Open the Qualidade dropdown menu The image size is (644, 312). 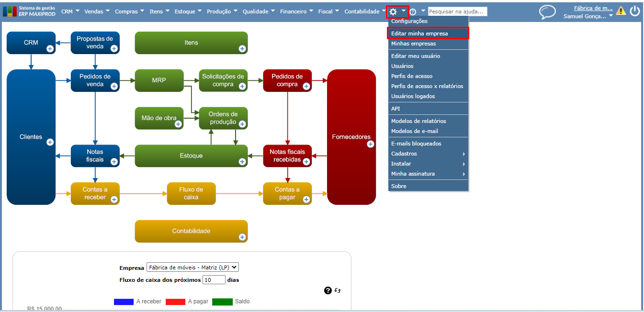pyautogui.click(x=260, y=11)
